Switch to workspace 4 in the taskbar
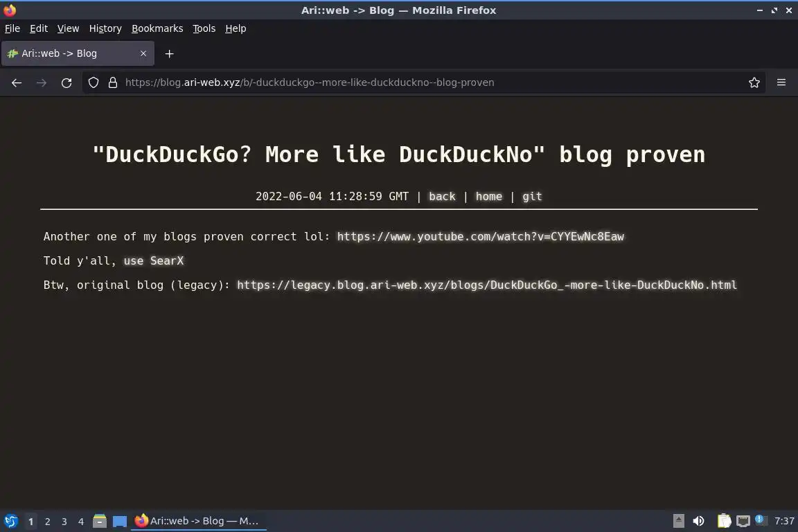Viewport: 798px width, 532px height. pos(81,522)
